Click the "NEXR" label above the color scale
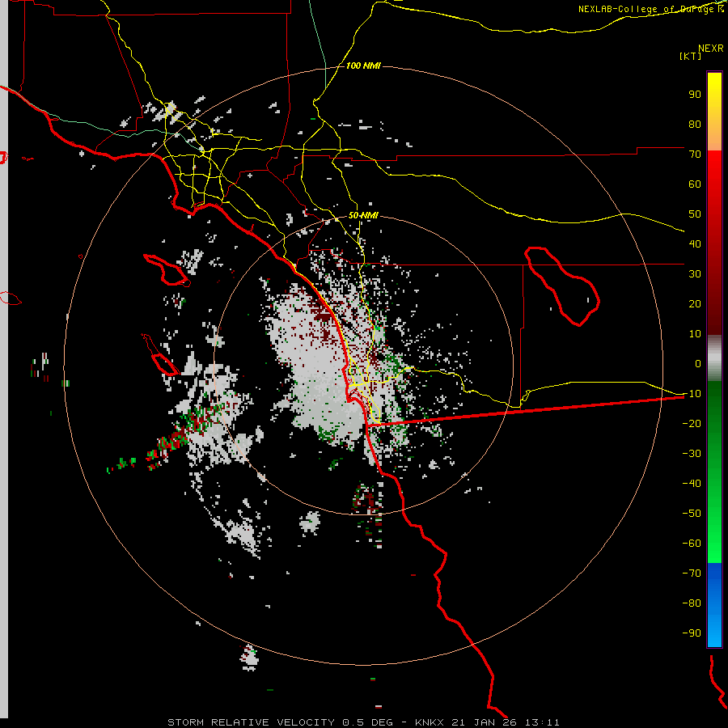Screen dimensions: 728x728 pos(711,49)
